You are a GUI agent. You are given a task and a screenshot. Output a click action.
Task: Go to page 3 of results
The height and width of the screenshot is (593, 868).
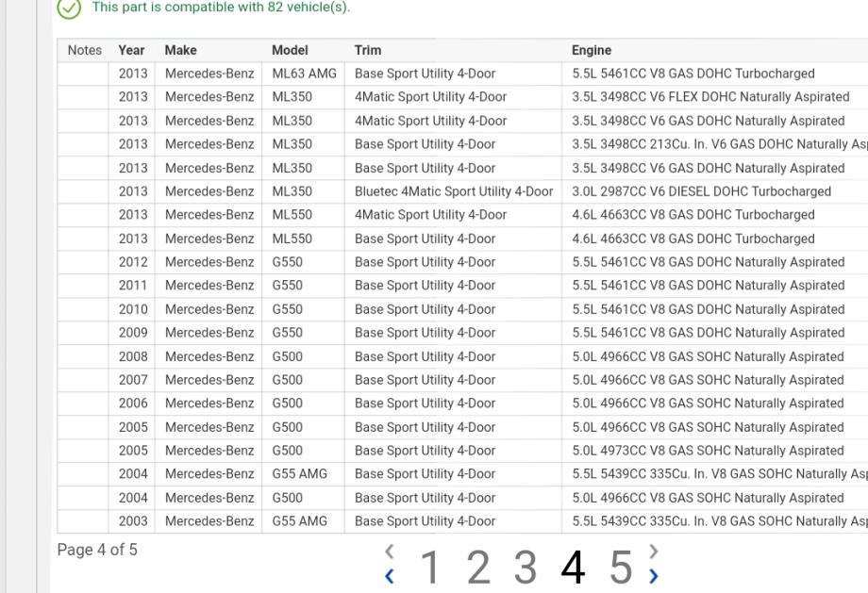(x=526, y=567)
